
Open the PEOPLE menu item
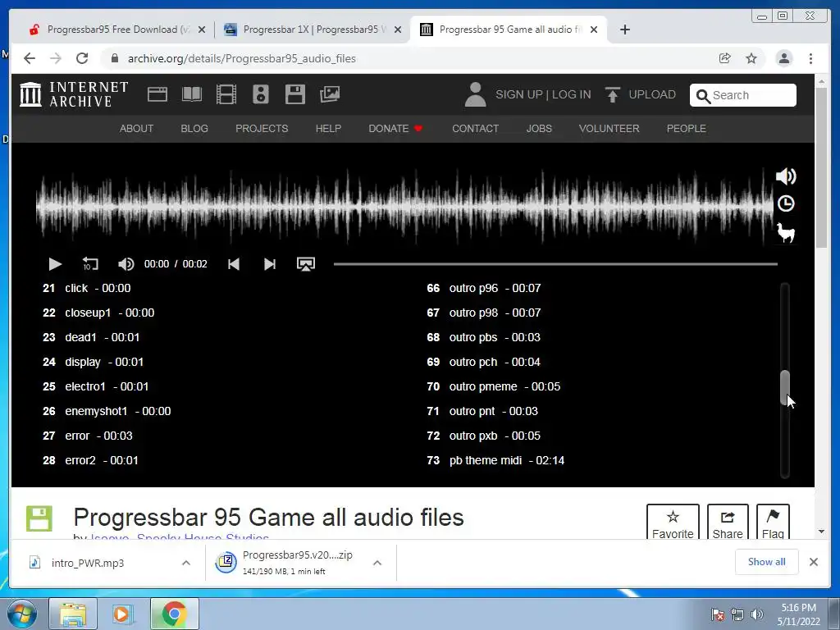(687, 129)
